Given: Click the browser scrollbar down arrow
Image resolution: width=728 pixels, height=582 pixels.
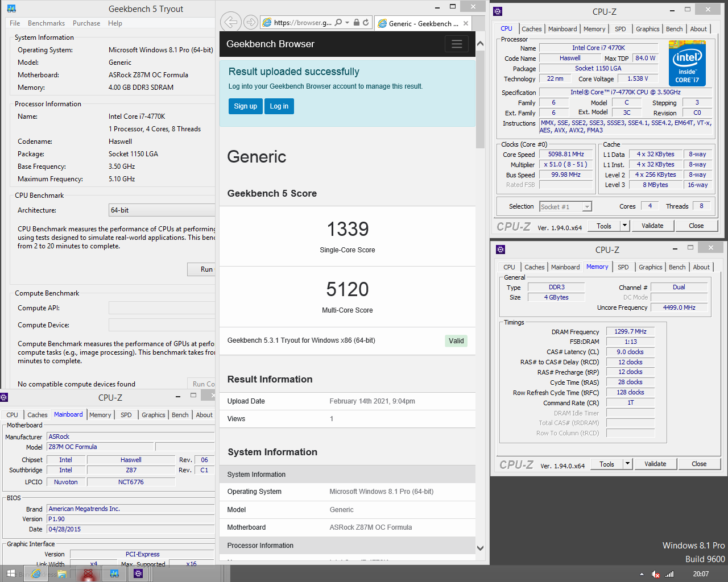Looking at the screenshot, I should 480,548.
